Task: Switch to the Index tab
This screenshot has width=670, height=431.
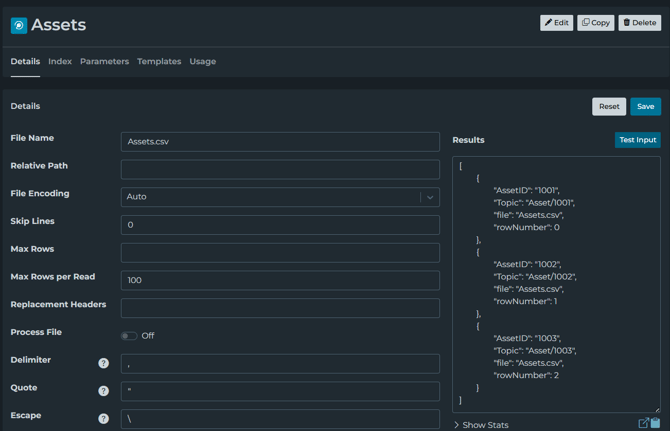Action: [60, 62]
